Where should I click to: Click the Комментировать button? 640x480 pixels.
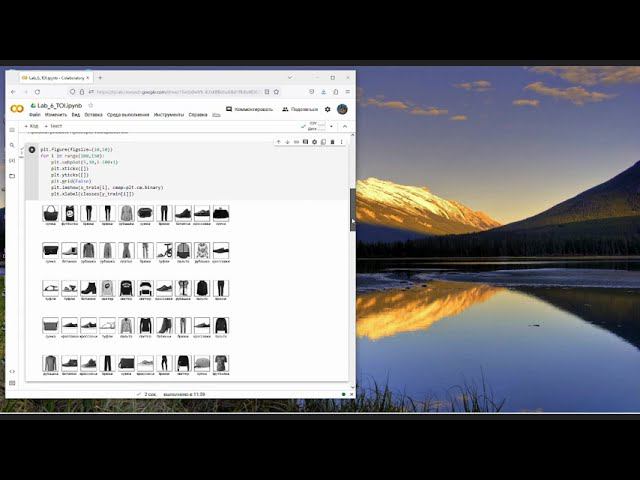(249, 109)
